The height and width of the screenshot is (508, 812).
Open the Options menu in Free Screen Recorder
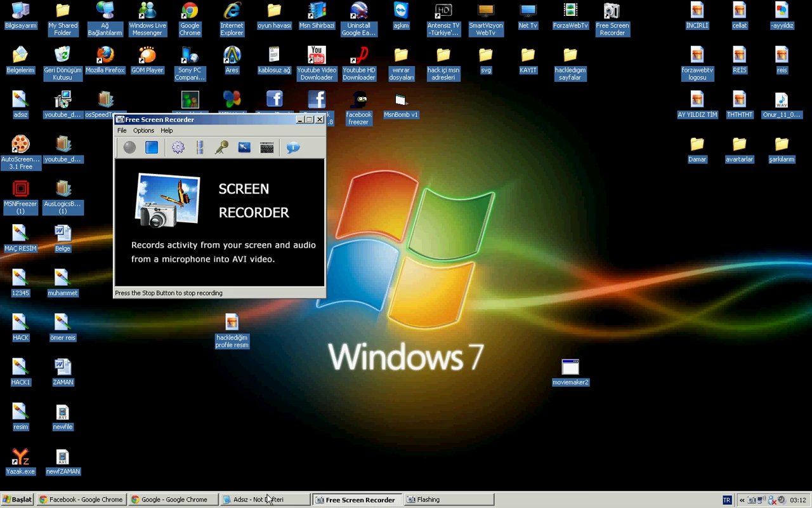[x=143, y=130]
